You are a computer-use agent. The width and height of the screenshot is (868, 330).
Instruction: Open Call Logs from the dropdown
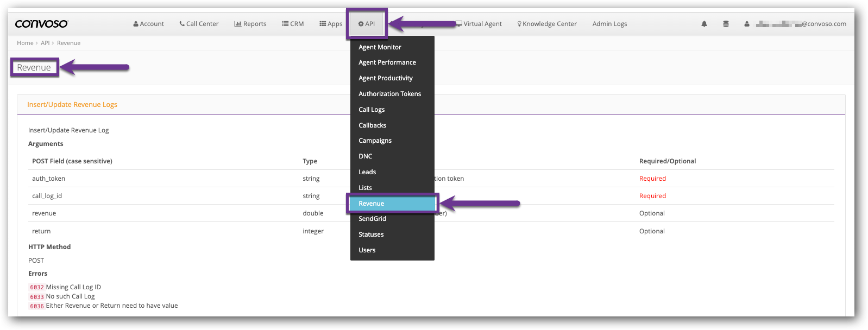tap(372, 110)
